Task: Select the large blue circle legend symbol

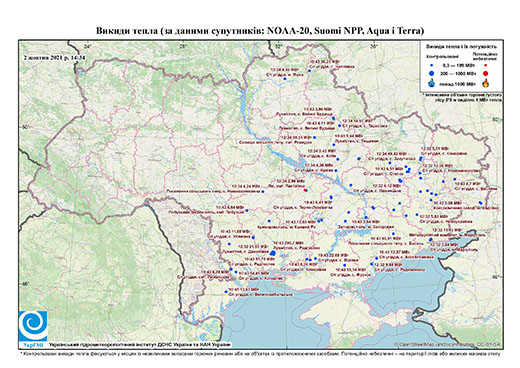Action: pos(432,73)
